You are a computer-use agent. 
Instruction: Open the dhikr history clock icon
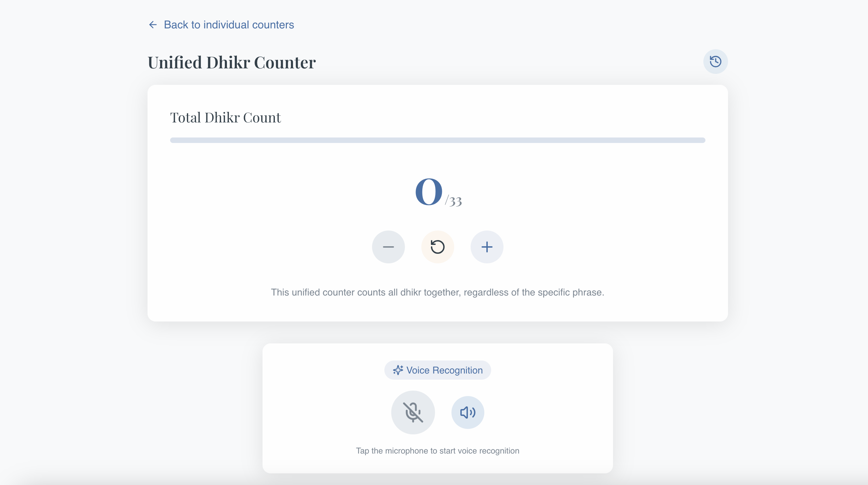tap(715, 62)
